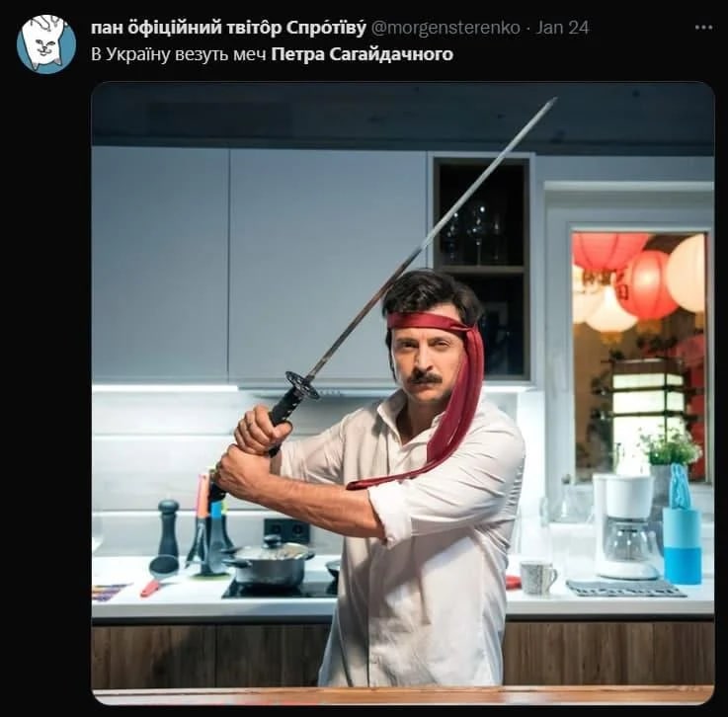Click the bold text 'Петра Сагайдачного'
The image size is (728, 717).
363,54
